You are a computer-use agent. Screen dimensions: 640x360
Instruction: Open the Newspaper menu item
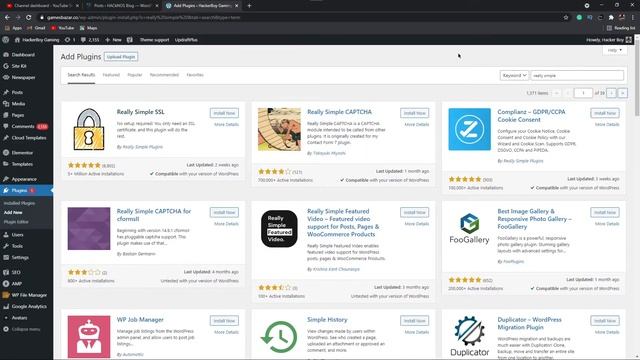tap(23, 78)
